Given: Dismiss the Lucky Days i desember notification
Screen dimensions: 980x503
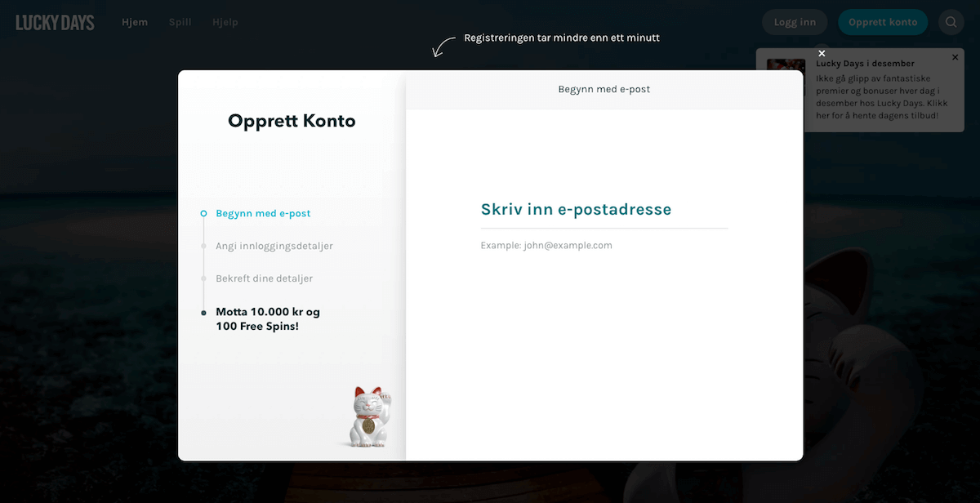Looking at the screenshot, I should coord(955,57).
